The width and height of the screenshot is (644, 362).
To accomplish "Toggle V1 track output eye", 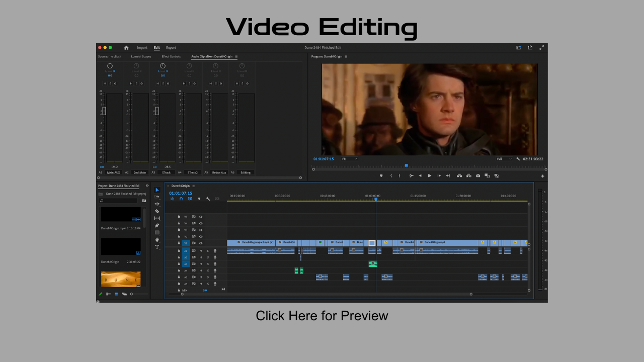I will point(201,243).
